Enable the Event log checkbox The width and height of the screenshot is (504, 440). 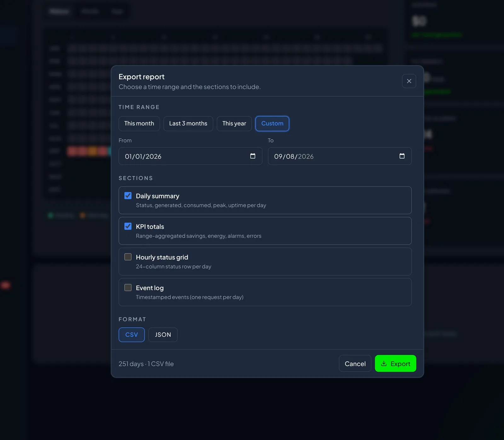click(x=128, y=287)
